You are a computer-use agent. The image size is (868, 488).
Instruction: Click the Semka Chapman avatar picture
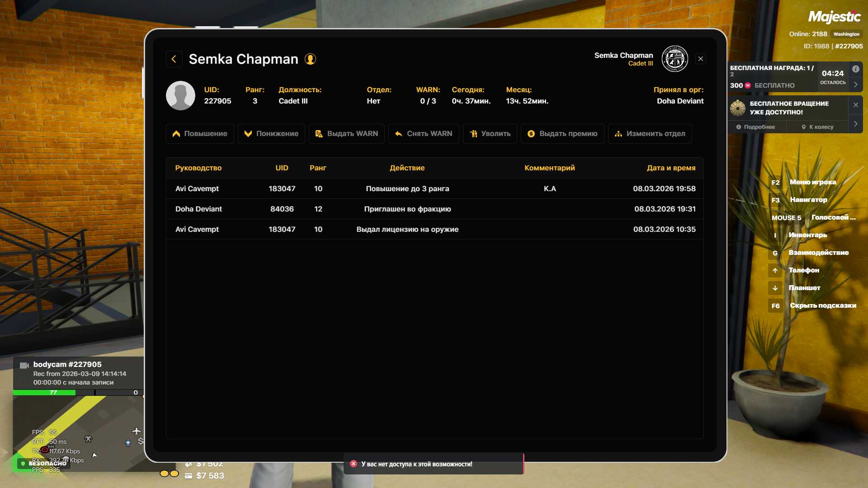point(180,95)
